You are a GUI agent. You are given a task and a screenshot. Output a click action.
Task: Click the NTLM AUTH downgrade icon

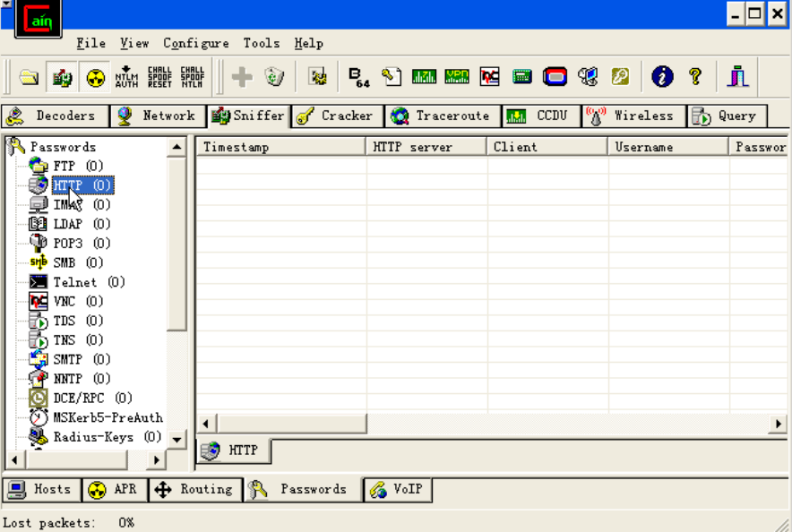point(126,77)
